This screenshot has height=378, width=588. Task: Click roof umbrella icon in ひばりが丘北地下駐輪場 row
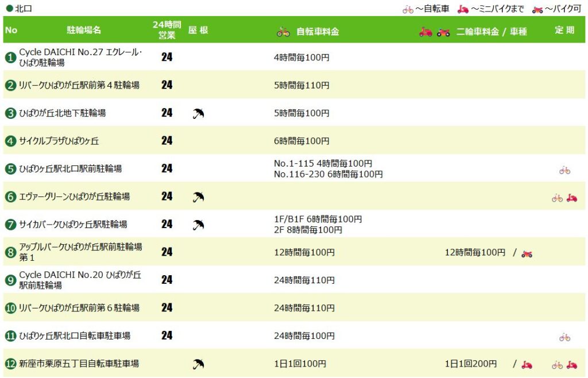coord(198,113)
